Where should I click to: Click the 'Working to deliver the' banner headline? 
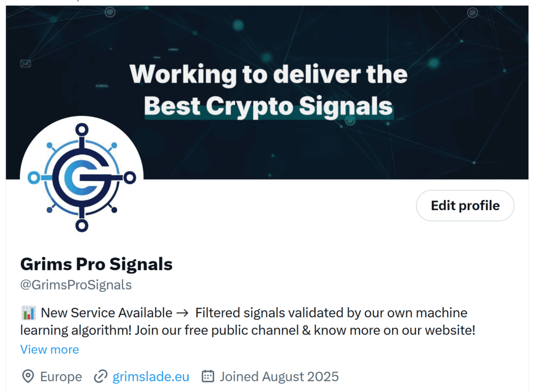(268, 74)
